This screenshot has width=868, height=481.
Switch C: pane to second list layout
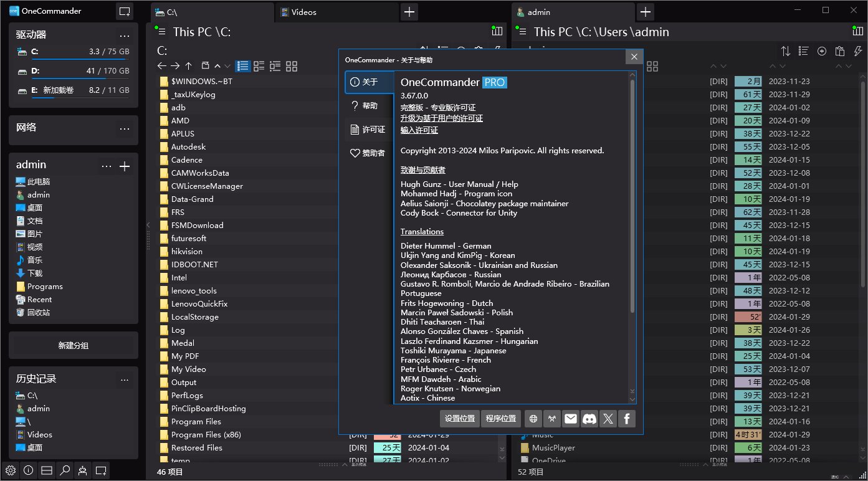click(x=259, y=65)
